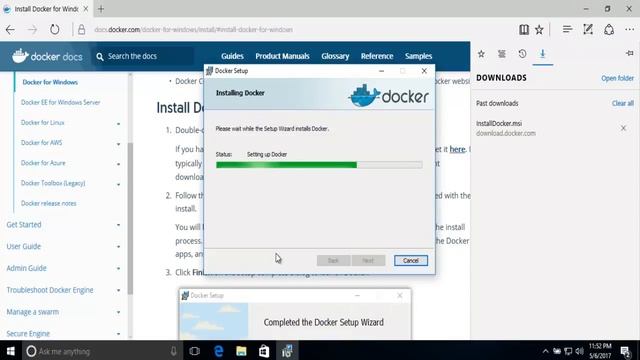Image resolution: width=640 pixels, height=360 pixels.
Task: Expand Docker Toolbox (Legacy) section
Action: [x=118, y=184]
